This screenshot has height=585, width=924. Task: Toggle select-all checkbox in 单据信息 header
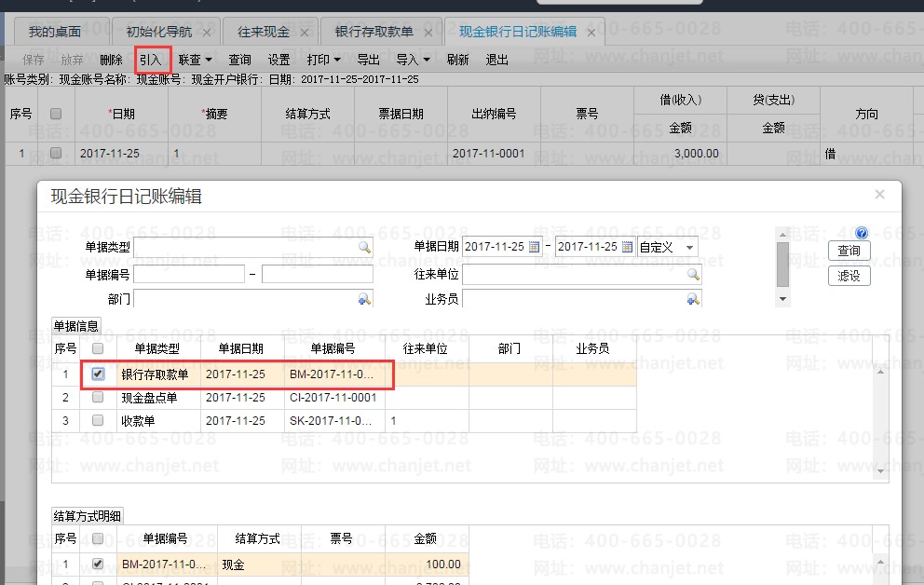coord(98,348)
